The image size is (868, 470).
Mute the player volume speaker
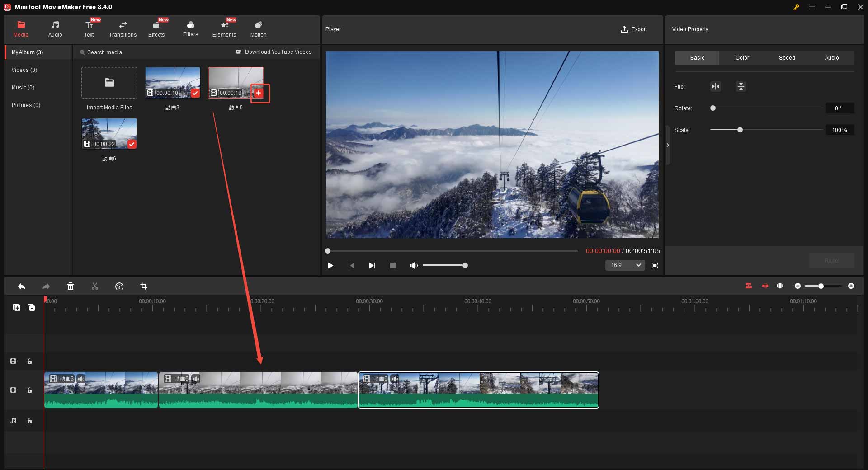tap(413, 265)
